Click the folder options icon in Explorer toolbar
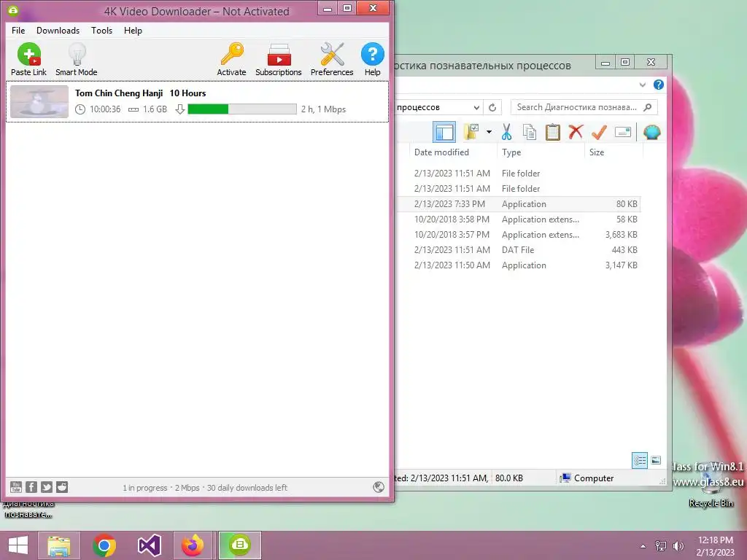This screenshot has width=747, height=560. click(x=471, y=132)
